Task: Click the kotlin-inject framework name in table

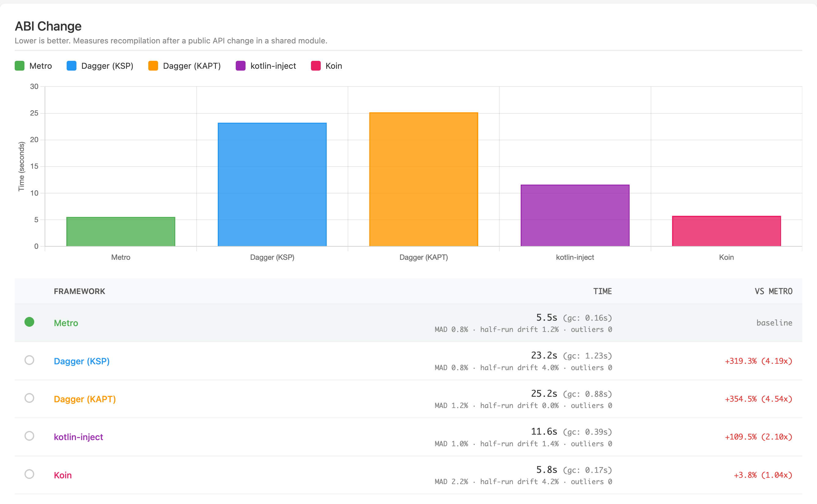Action: click(x=78, y=437)
